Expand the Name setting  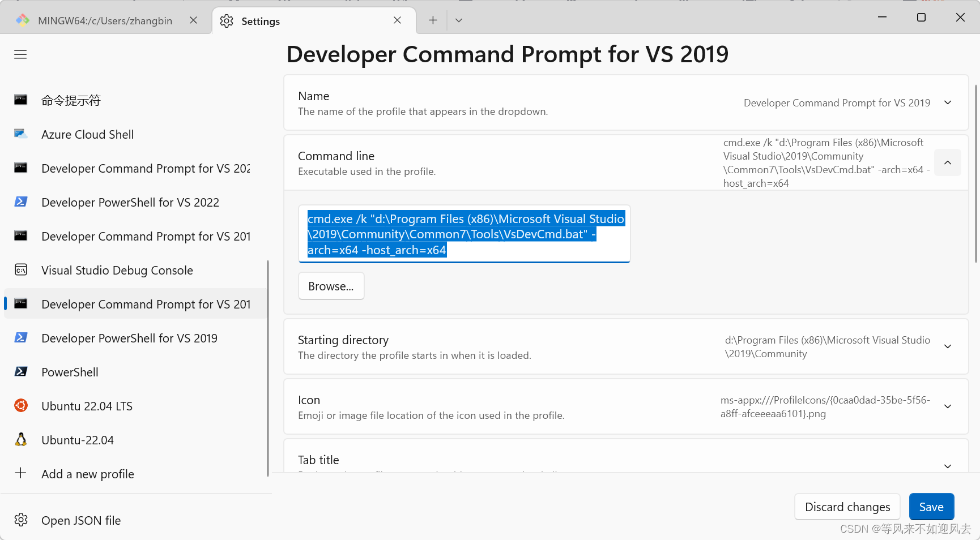(x=948, y=102)
